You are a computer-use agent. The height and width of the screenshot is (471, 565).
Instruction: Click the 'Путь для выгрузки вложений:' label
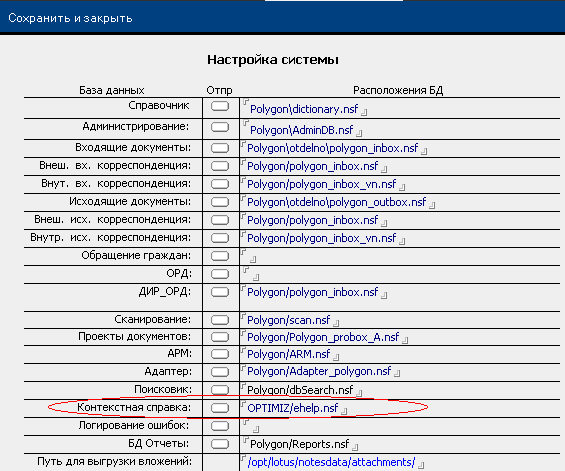click(114, 462)
